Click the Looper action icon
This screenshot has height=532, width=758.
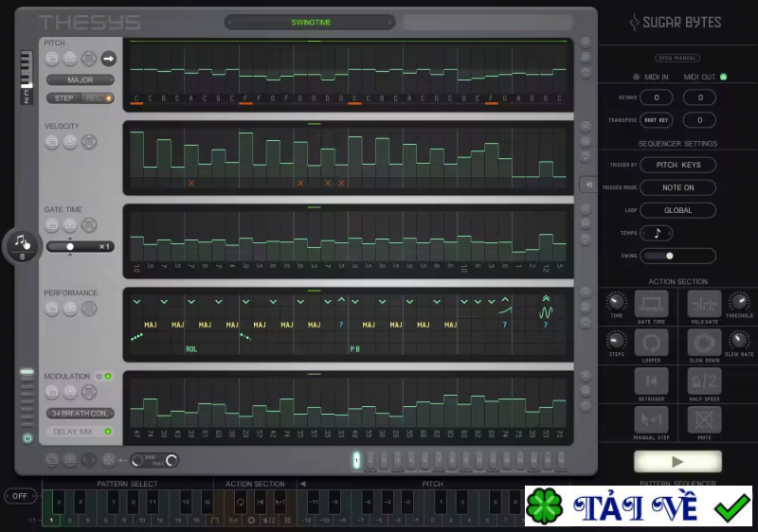pos(651,344)
